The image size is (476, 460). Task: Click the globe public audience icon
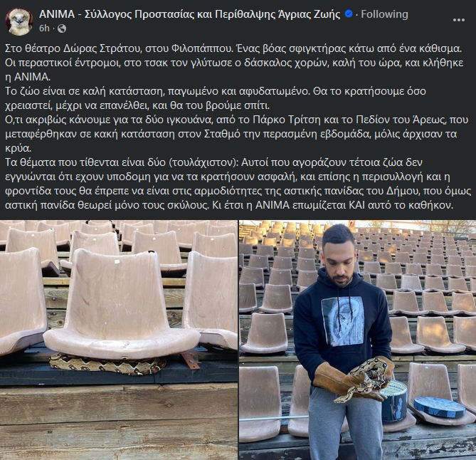(x=62, y=28)
